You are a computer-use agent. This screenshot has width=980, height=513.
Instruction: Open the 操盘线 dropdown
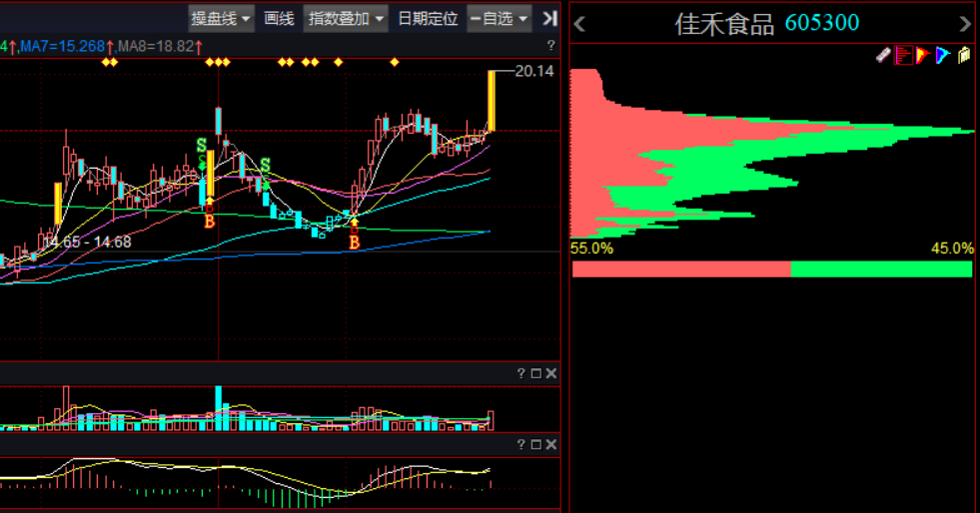[220, 18]
